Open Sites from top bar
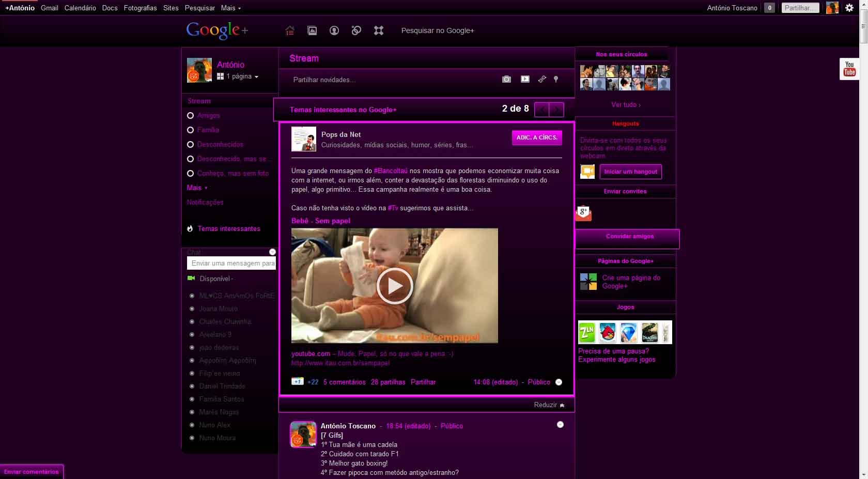 point(171,8)
